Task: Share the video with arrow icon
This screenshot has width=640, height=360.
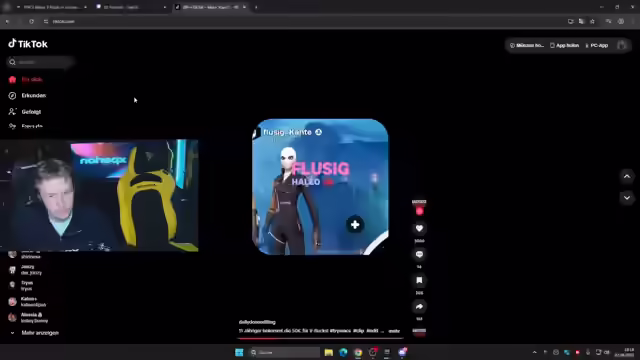Action: coord(419,307)
